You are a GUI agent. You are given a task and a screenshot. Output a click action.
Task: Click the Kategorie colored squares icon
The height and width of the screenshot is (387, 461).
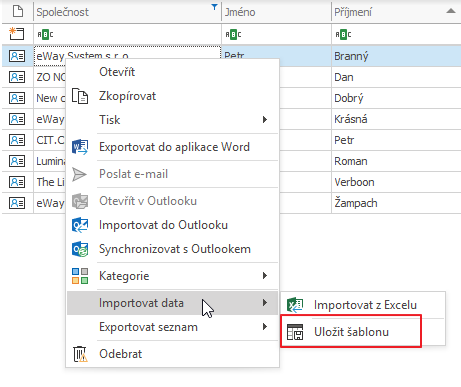click(x=80, y=276)
